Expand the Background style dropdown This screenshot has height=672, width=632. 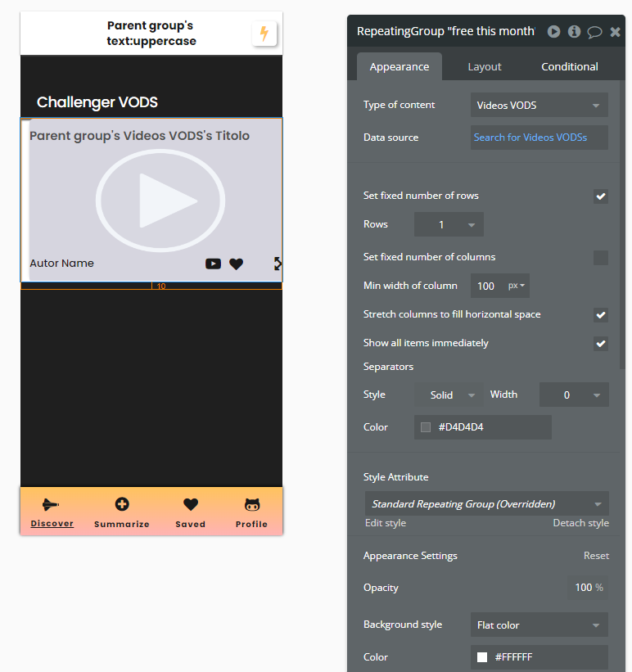pos(539,625)
